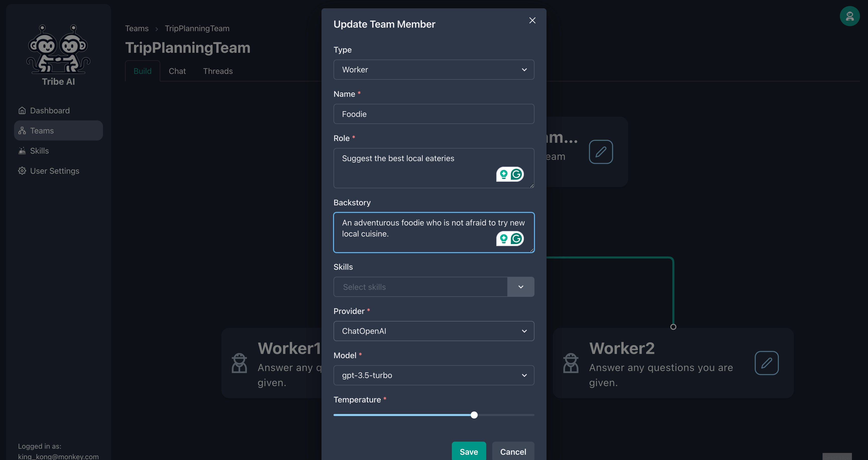Switch to the Chat tab
Viewport: 868px width, 460px height.
click(x=177, y=71)
